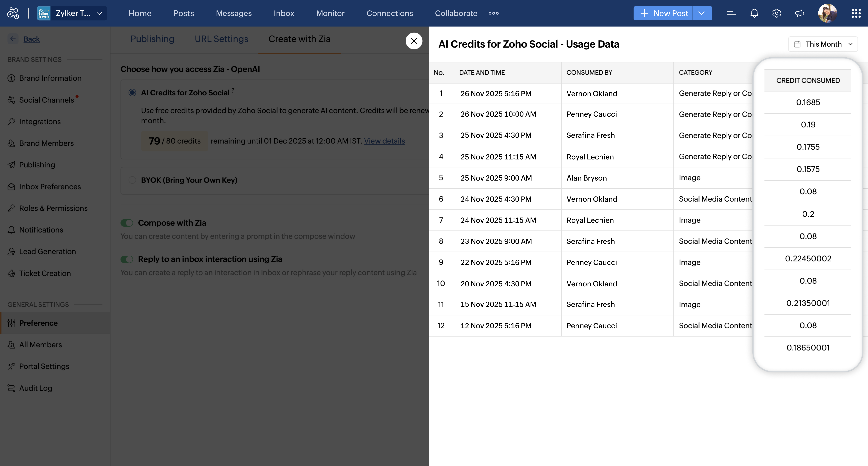Toggle Reply to inbox interaction using Zia

pyautogui.click(x=127, y=259)
